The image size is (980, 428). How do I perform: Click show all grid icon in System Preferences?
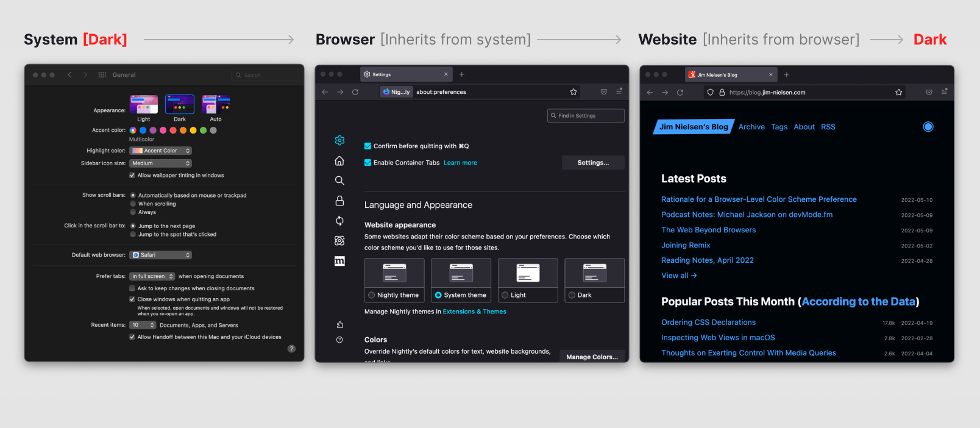[x=102, y=75]
